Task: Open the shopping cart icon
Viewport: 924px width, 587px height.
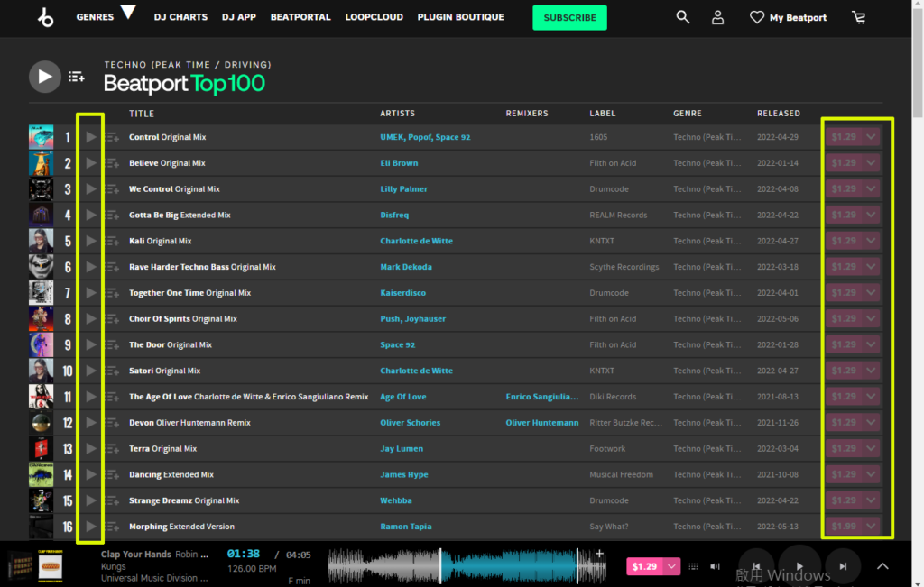Action: [859, 18]
